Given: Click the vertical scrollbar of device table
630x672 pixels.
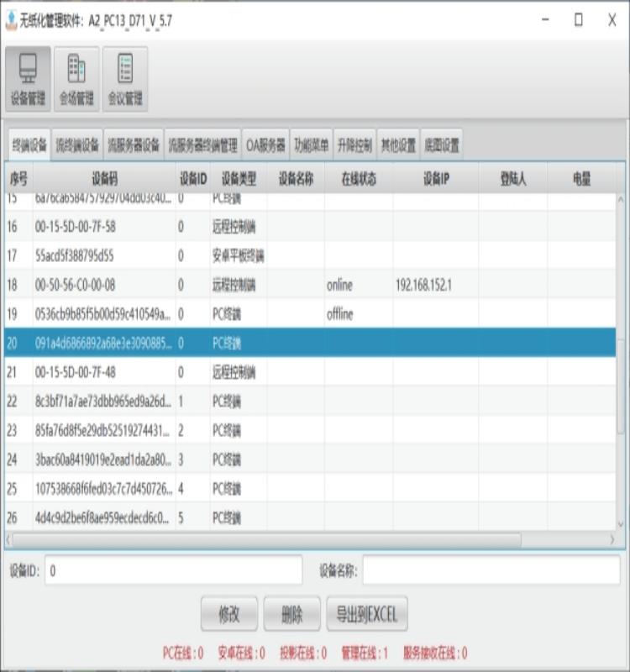Looking at the screenshot, I should (622, 361).
